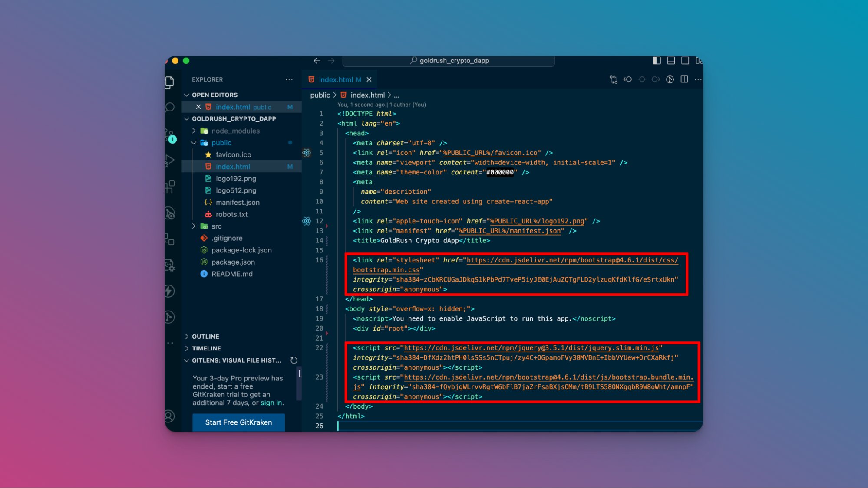Open the jQuery slim CDN URL on line 22
The image size is (868, 488).
click(531, 348)
